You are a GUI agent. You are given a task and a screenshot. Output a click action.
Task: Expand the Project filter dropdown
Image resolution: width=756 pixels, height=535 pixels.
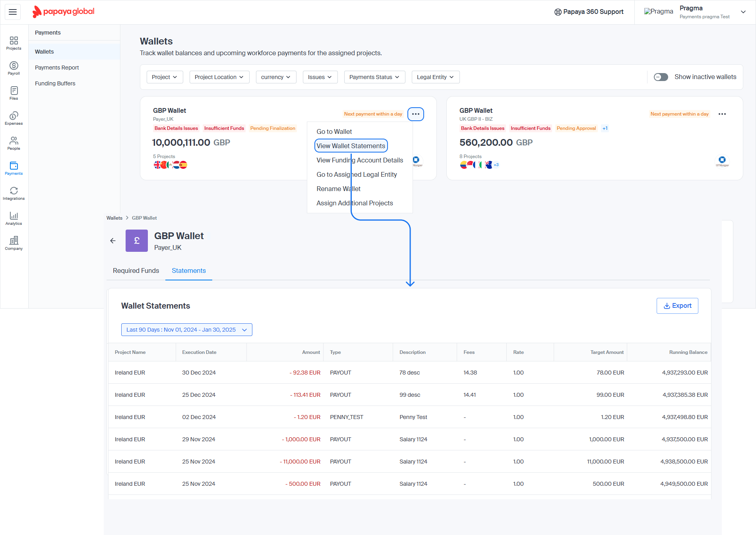(165, 77)
